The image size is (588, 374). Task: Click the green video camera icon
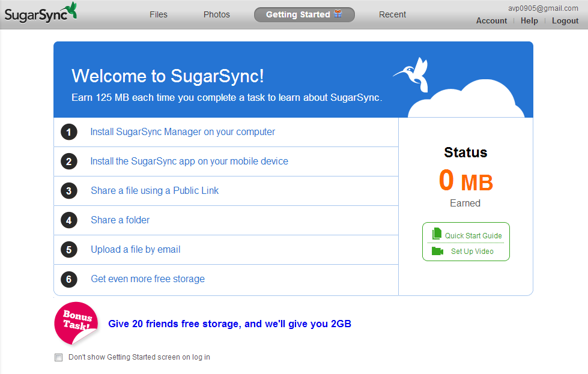click(x=437, y=251)
